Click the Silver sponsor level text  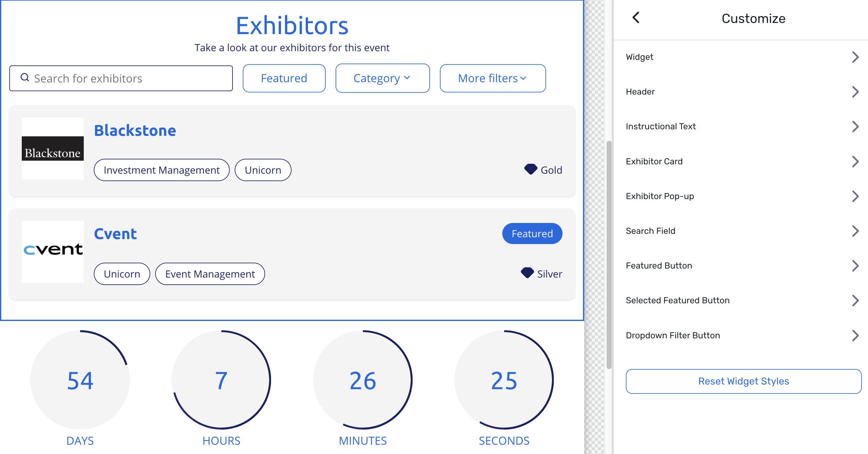pos(549,274)
